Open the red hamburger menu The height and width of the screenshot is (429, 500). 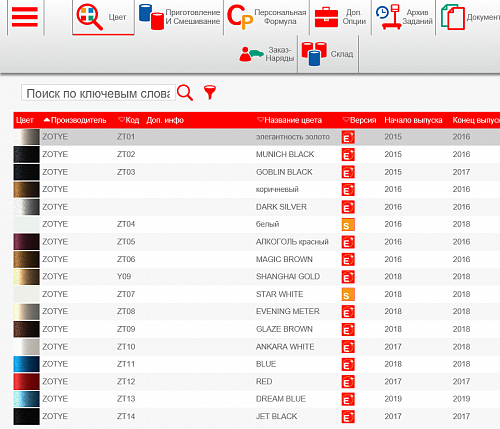coord(25,17)
